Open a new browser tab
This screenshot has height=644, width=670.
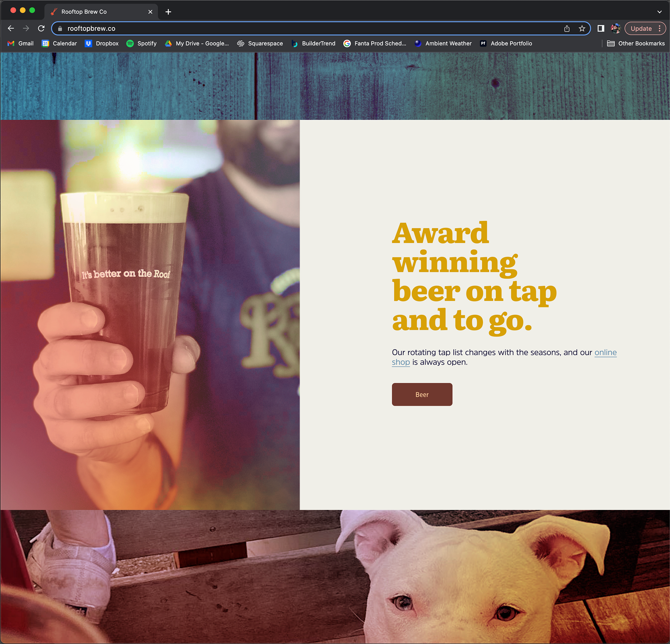(x=168, y=12)
